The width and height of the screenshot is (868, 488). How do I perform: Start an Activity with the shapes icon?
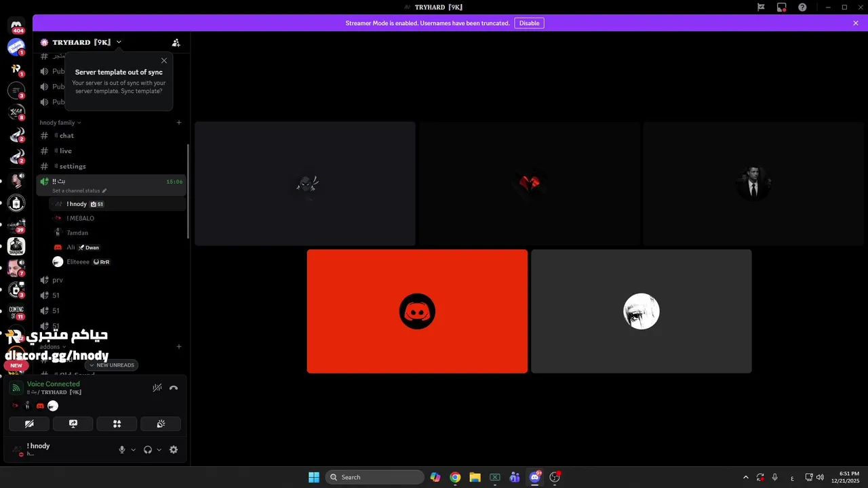click(117, 424)
